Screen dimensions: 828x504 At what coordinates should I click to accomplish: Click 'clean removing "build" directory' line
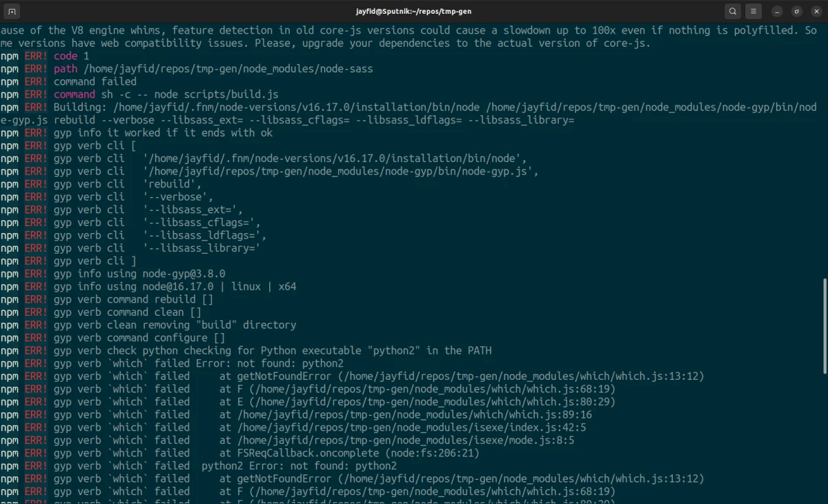[x=148, y=325]
